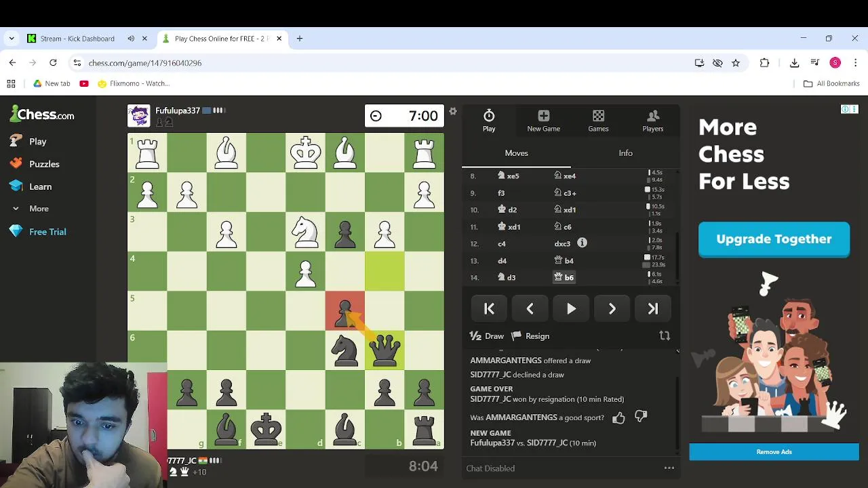Select move 14 Kd3 in the move list
This screenshot has height=488, width=868.
[507, 277]
